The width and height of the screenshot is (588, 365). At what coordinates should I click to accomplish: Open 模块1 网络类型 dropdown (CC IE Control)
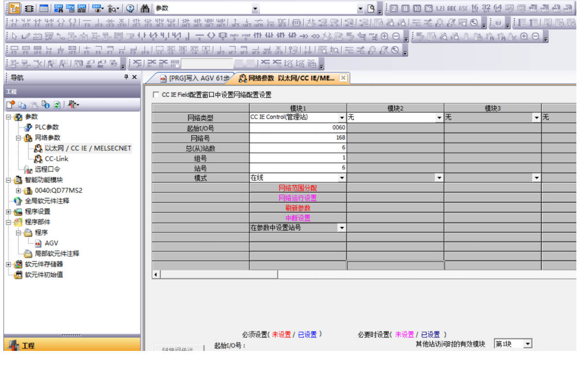[x=342, y=118]
